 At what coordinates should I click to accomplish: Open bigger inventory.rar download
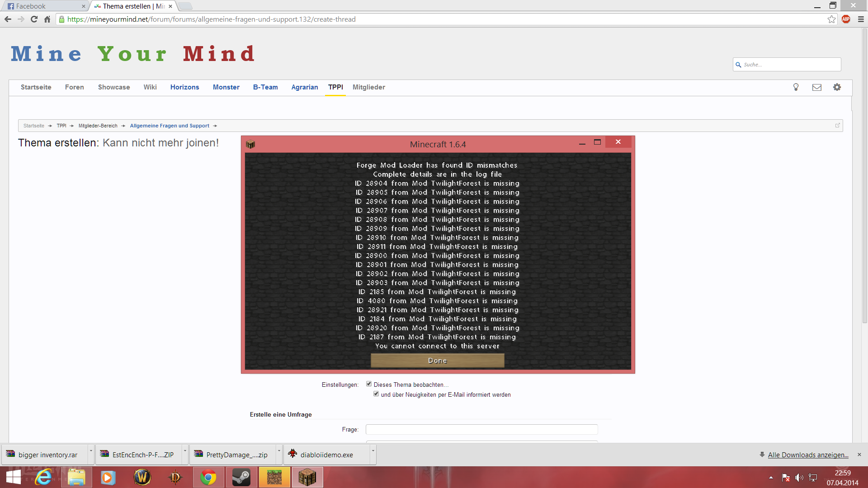tap(45, 455)
